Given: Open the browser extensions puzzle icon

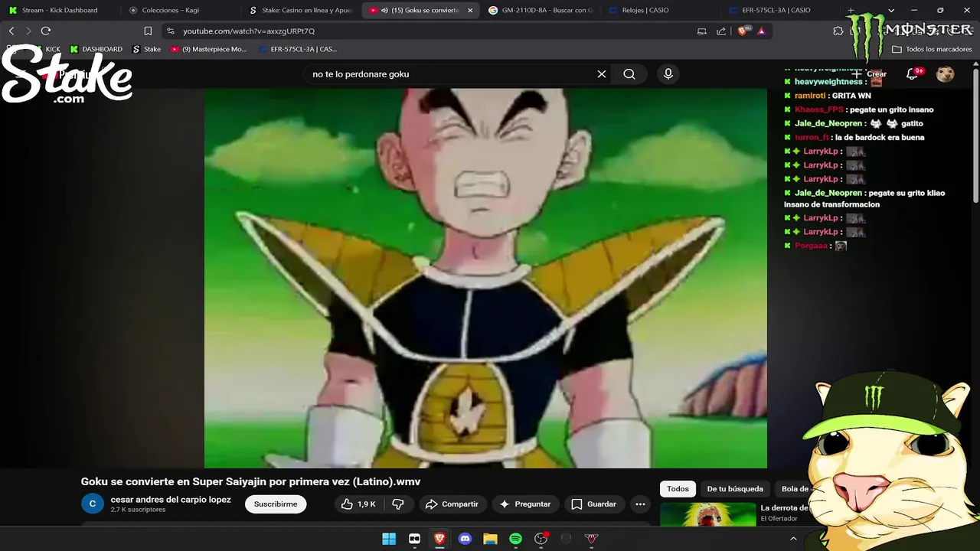Looking at the screenshot, I should coord(838,31).
